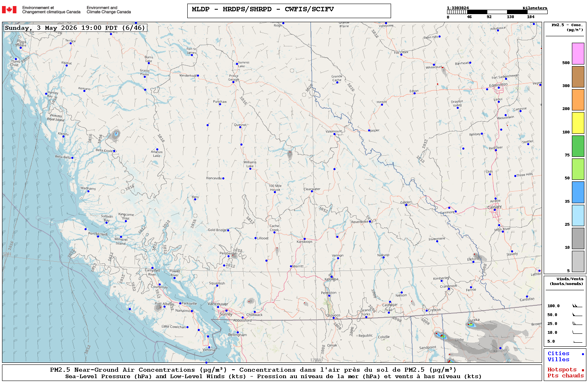
Task: Click the Vancouver city label
Action: click(x=218, y=304)
